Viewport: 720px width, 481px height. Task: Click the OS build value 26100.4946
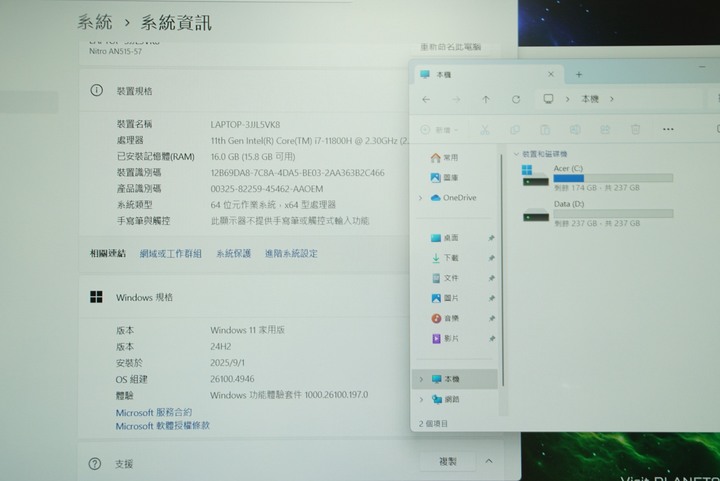232,379
